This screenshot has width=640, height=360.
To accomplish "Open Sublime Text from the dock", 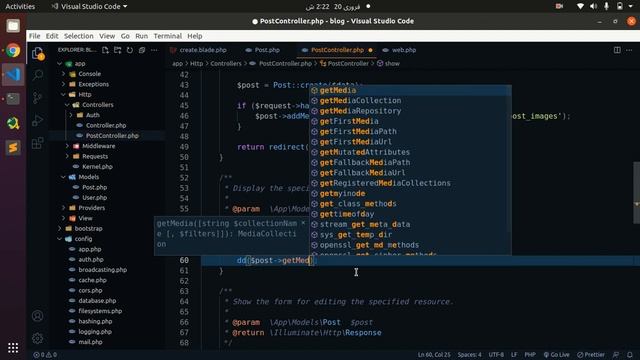I will [x=13, y=147].
